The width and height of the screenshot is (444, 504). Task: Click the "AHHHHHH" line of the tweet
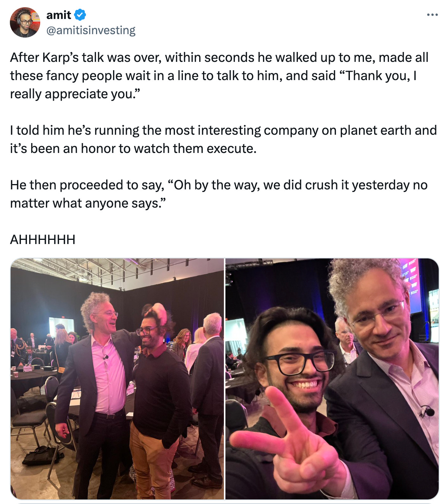tap(43, 240)
